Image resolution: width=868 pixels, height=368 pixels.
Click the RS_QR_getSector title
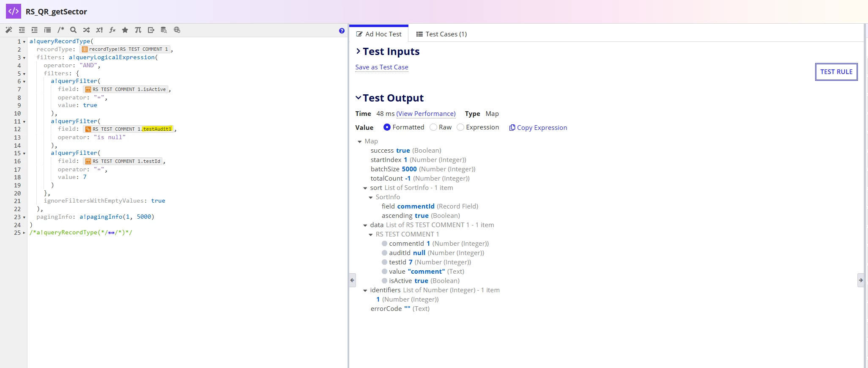[56, 11]
